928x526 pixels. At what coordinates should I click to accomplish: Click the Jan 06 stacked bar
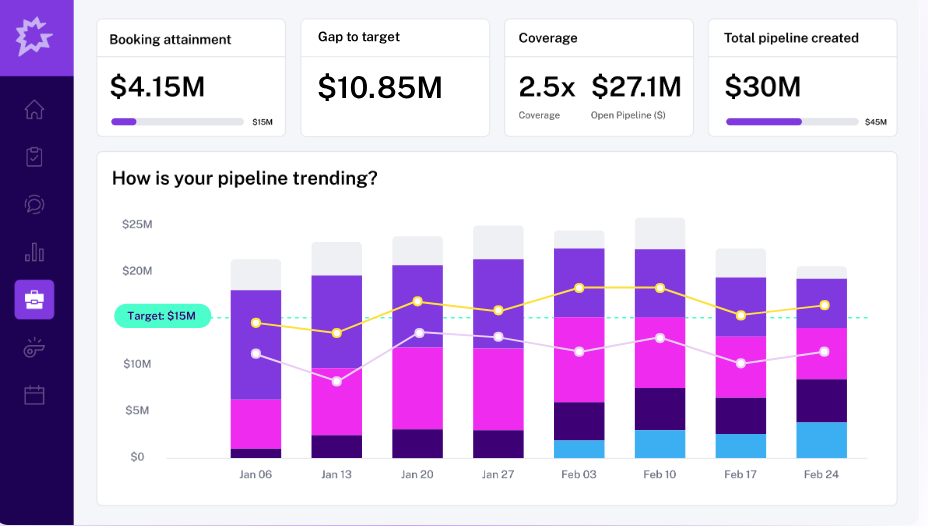click(x=256, y=358)
